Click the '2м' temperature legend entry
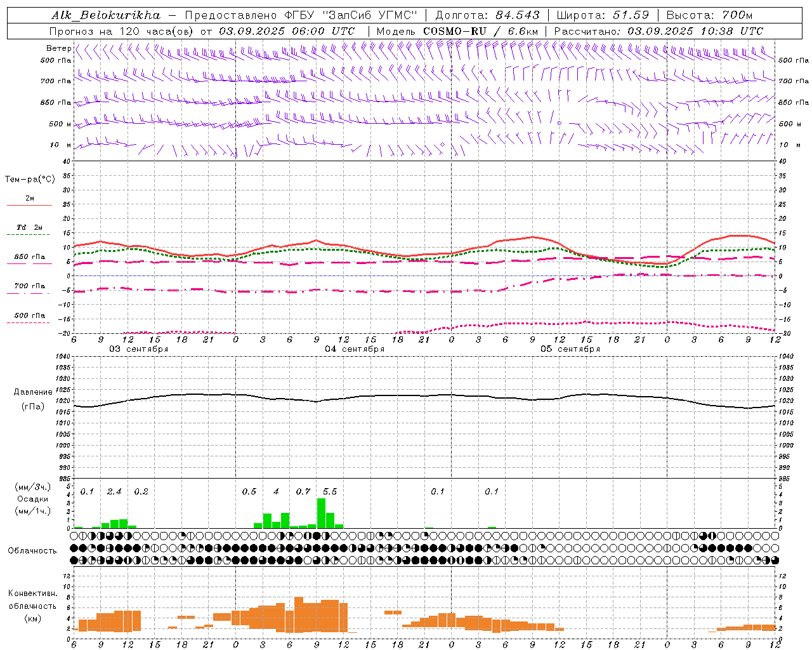This screenshot has height=650, width=812. click(x=30, y=198)
